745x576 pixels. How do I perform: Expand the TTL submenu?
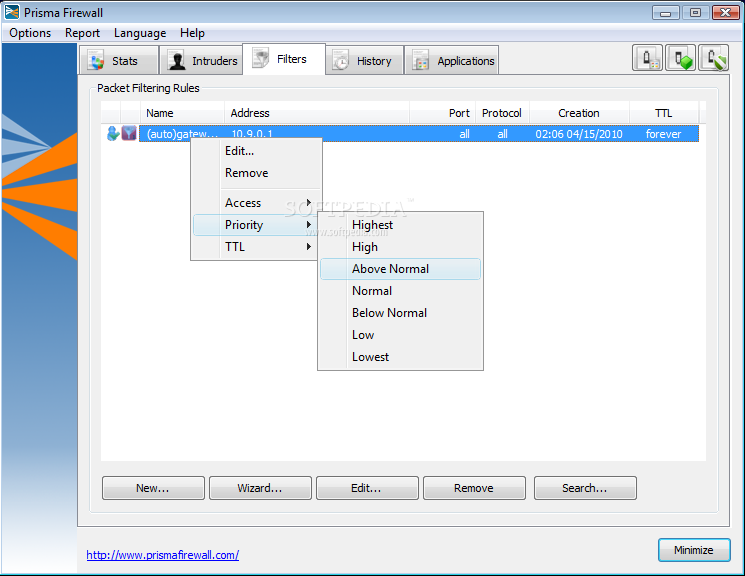point(255,247)
